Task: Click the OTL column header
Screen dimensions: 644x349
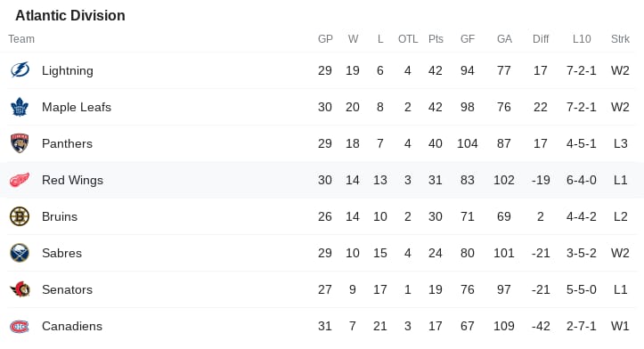Action: (x=408, y=39)
